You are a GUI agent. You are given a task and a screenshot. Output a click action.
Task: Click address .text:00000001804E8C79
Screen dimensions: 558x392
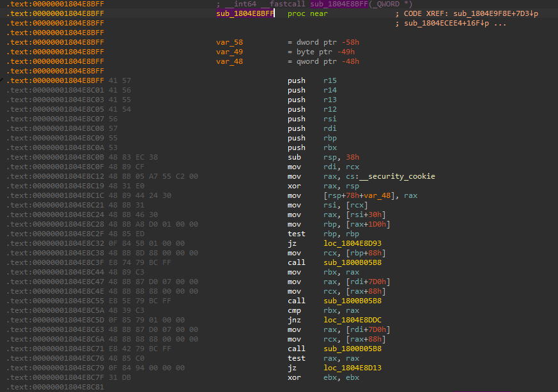[55, 368]
